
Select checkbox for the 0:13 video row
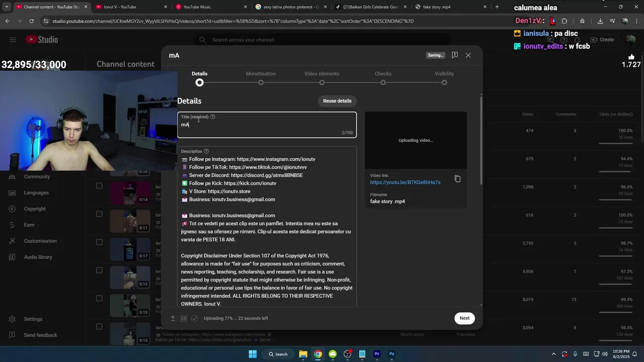click(x=99, y=299)
